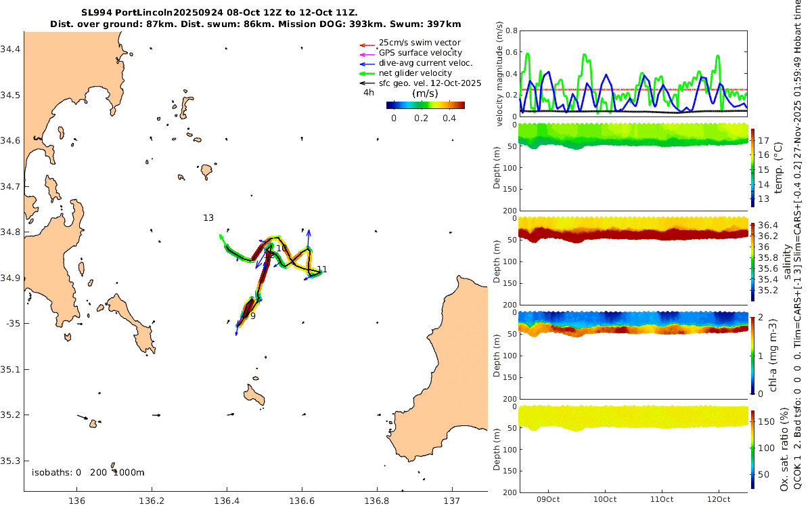Click the salinity colorbar

coord(754,261)
